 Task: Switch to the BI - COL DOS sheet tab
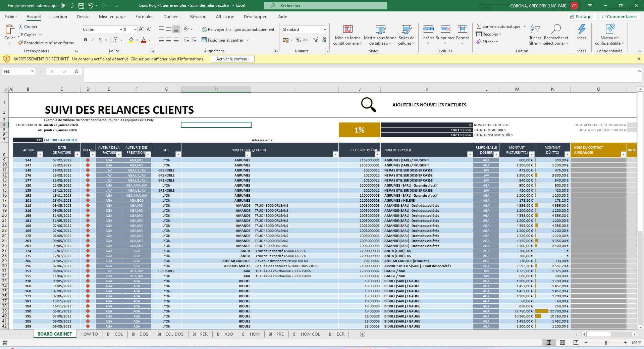click(x=170, y=334)
